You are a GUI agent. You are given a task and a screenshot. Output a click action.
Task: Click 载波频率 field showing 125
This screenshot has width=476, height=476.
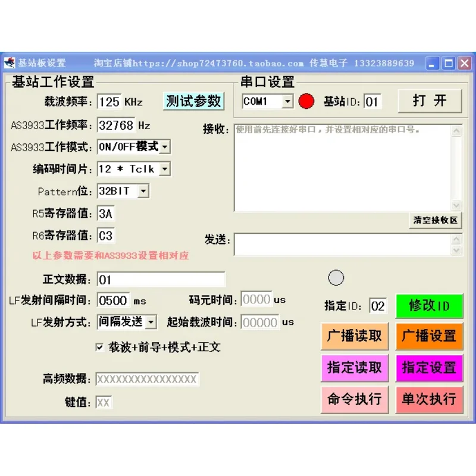pyautogui.click(x=109, y=101)
